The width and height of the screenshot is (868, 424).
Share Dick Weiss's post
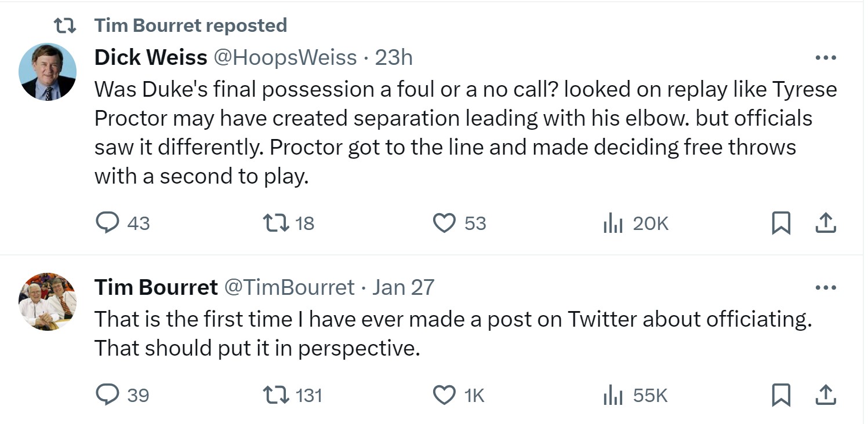tap(825, 224)
